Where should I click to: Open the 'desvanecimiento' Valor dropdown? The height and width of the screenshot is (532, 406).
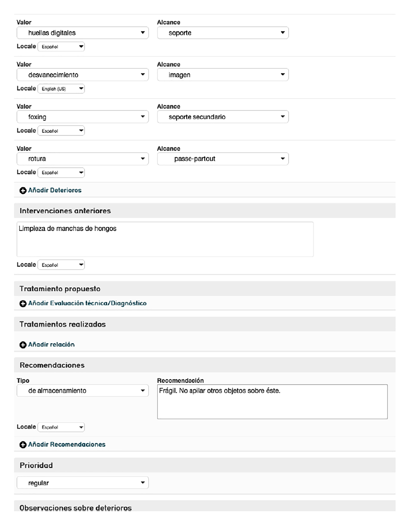click(83, 75)
